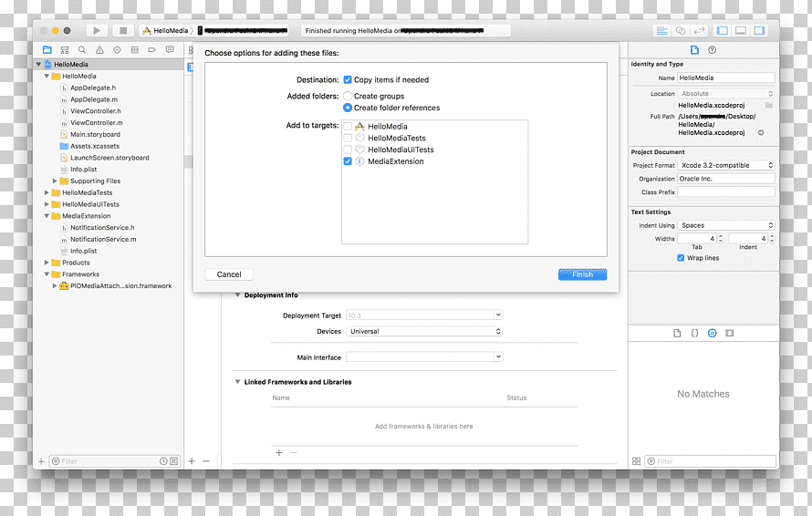Expand the HelloMediaUITests folder
The height and width of the screenshot is (516, 812).
click(x=47, y=204)
